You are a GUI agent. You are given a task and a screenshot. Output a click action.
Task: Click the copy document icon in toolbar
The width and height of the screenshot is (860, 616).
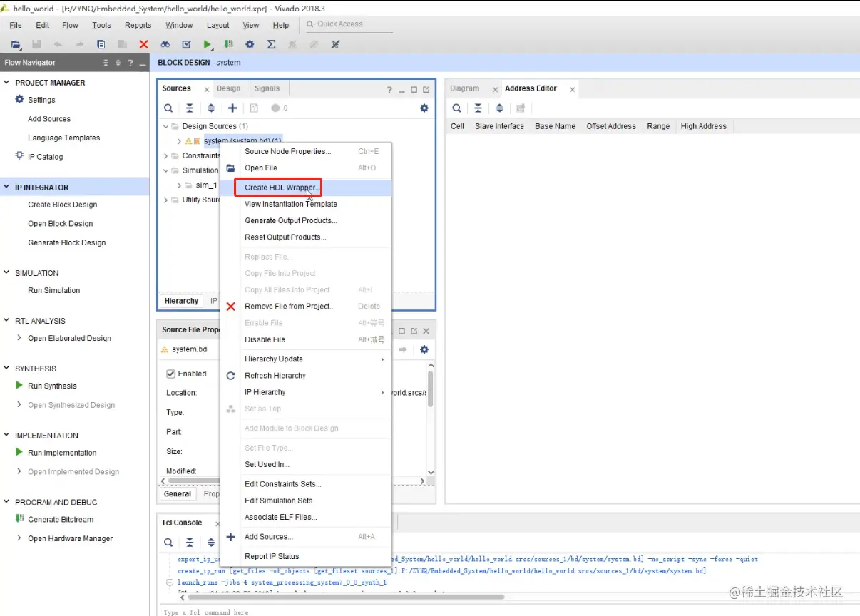(101, 44)
